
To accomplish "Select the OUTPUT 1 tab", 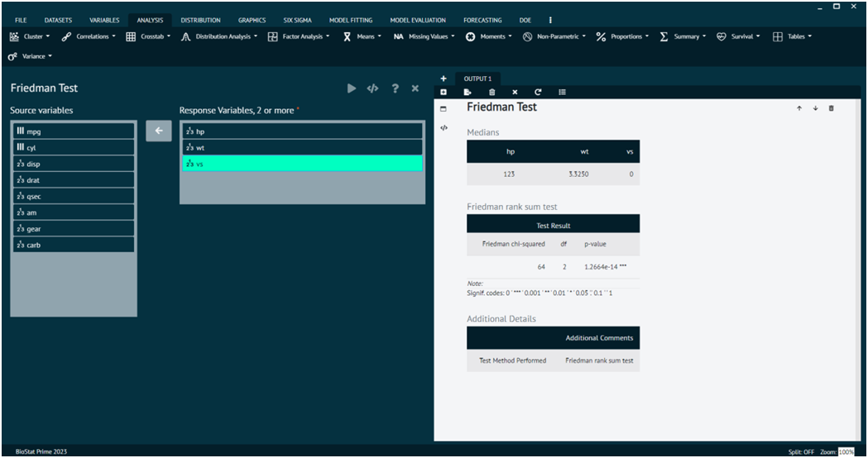I will (x=477, y=79).
